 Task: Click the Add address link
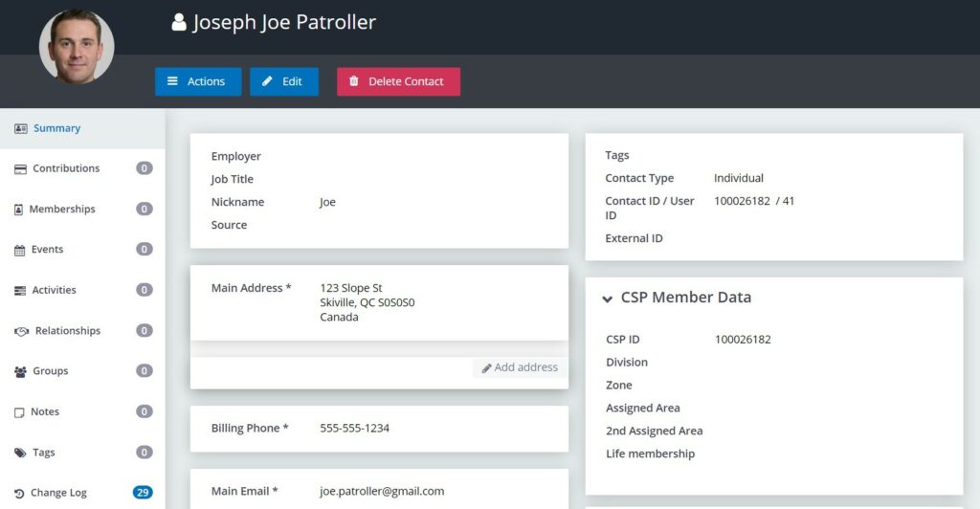pos(520,367)
